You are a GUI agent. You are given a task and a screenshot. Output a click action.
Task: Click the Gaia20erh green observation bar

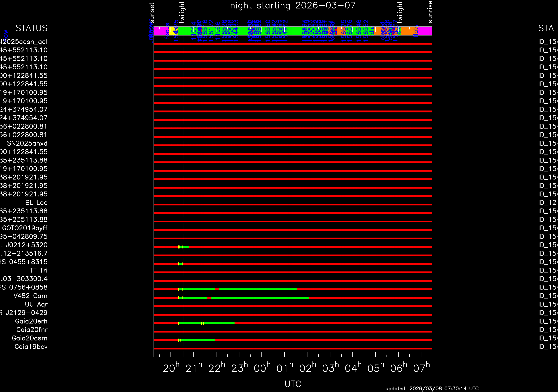pos(219,323)
